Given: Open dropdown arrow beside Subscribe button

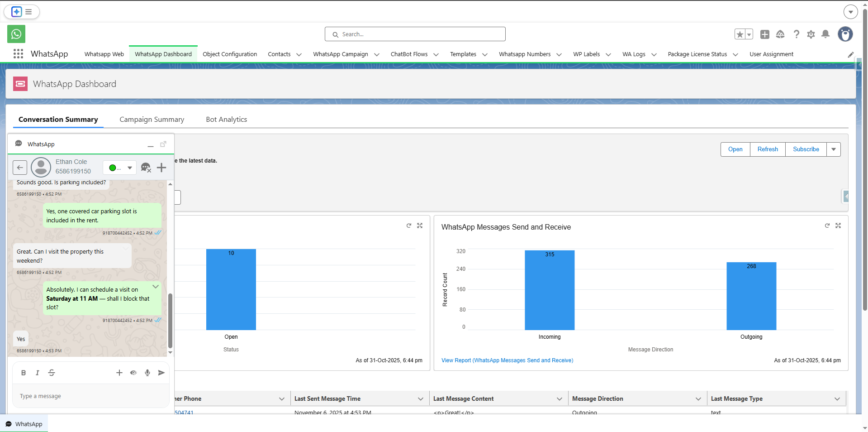Looking at the screenshot, I should click(x=834, y=149).
